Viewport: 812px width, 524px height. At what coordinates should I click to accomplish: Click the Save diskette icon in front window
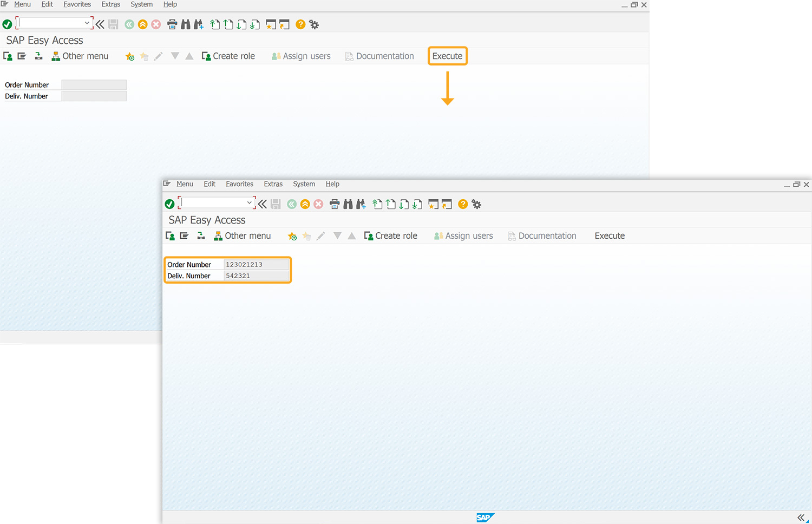(276, 204)
